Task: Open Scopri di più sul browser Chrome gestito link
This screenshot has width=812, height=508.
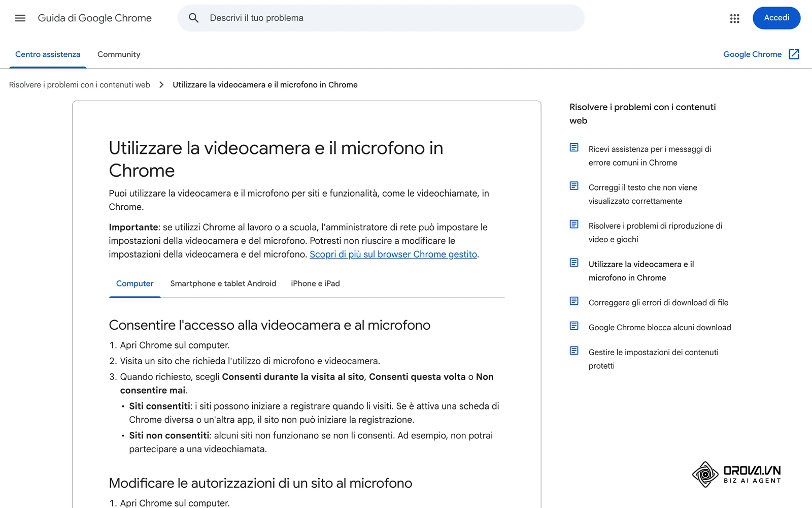Action: tap(393, 255)
